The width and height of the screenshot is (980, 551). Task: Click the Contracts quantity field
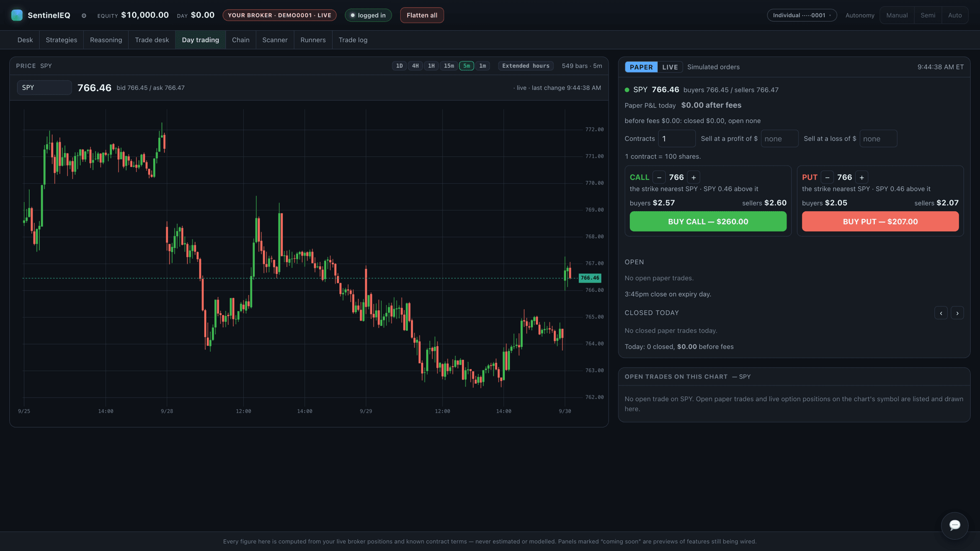[x=677, y=139]
